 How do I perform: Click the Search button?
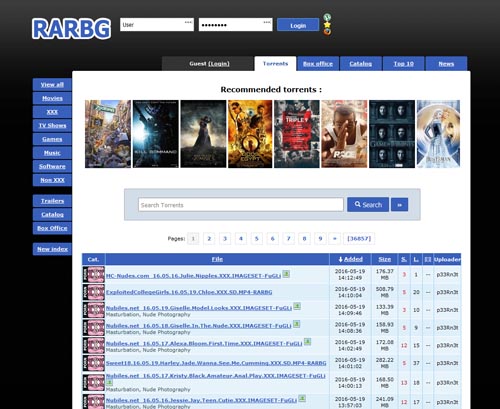point(368,205)
